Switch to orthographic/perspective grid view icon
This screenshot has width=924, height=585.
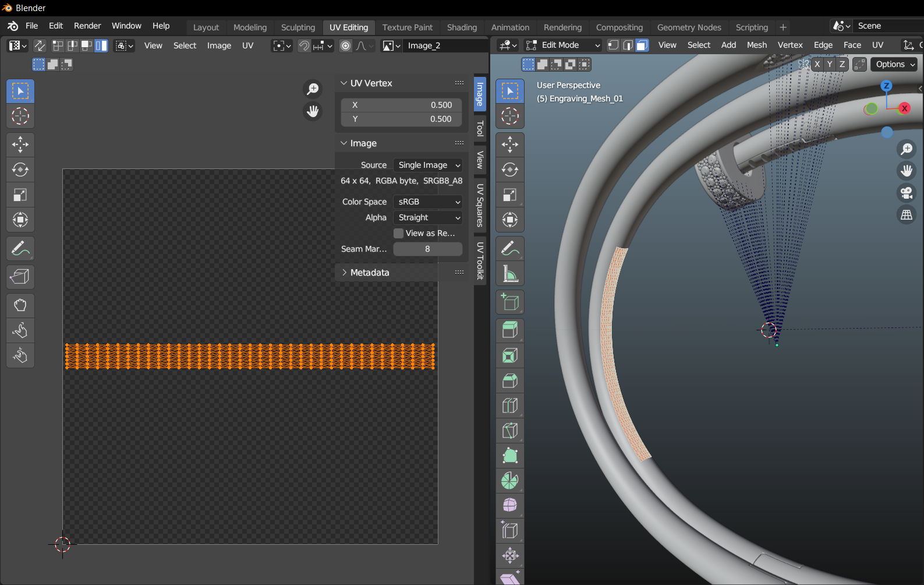click(x=907, y=215)
